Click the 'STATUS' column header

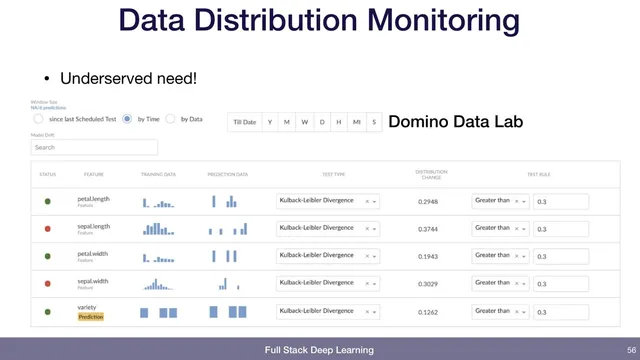[x=48, y=174]
